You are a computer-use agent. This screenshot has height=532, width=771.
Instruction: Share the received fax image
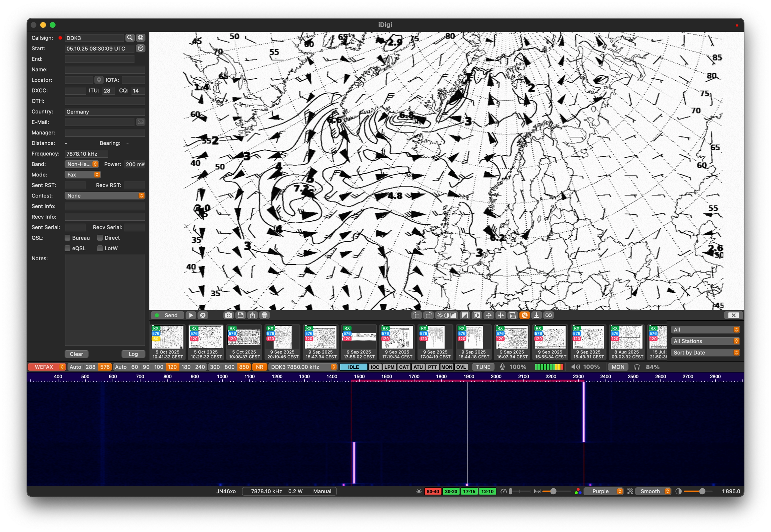(x=252, y=315)
